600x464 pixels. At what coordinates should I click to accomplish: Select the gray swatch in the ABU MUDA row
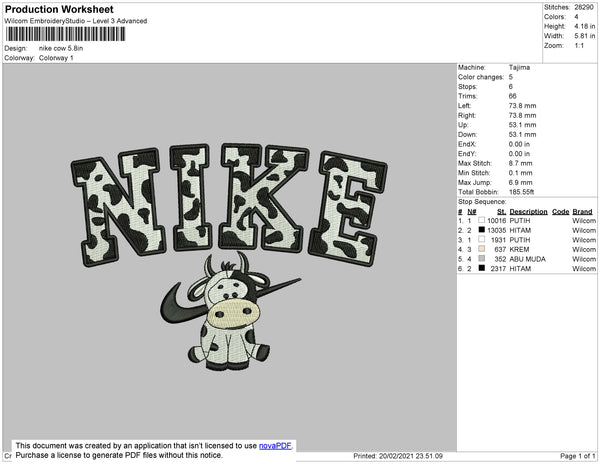(x=481, y=259)
